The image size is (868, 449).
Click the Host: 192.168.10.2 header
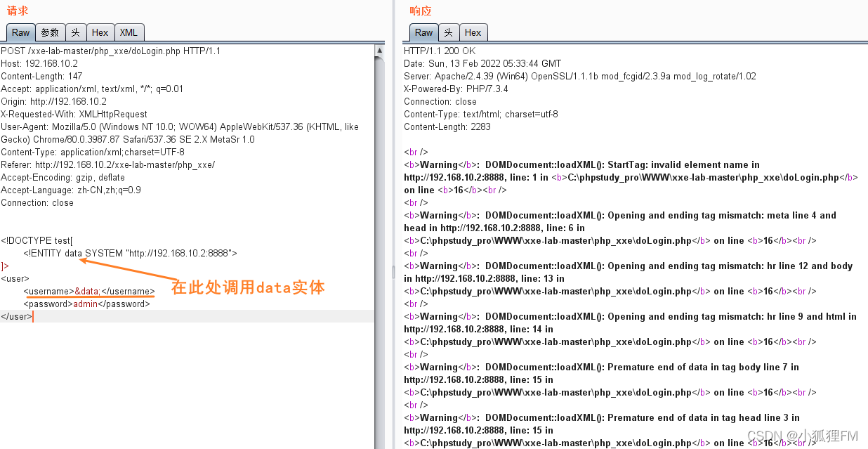pyautogui.click(x=39, y=64)
